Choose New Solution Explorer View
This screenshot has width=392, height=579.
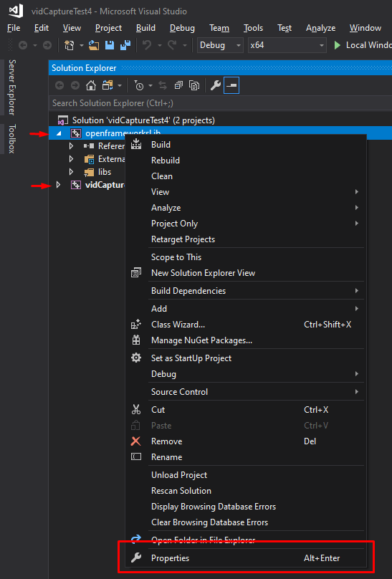[246, 273]
